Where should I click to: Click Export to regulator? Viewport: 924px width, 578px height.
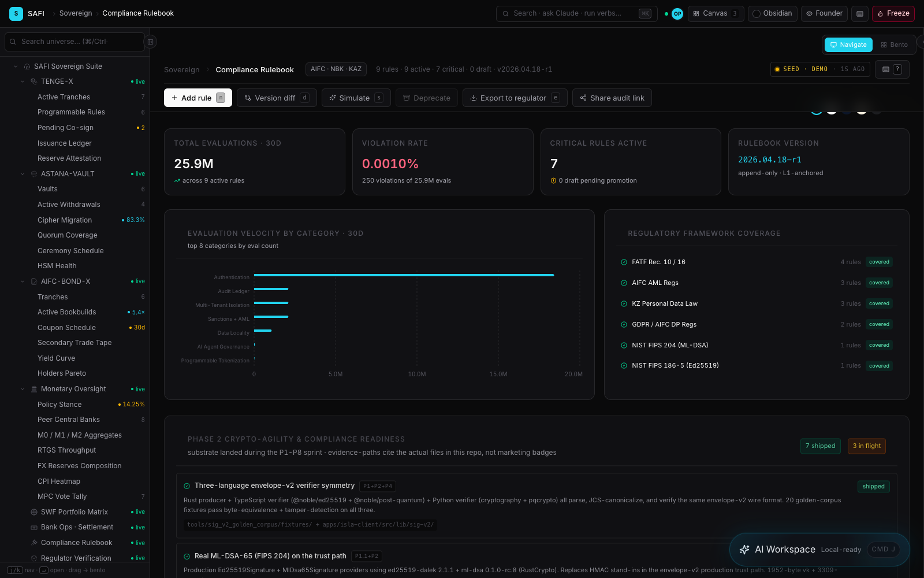515,98
